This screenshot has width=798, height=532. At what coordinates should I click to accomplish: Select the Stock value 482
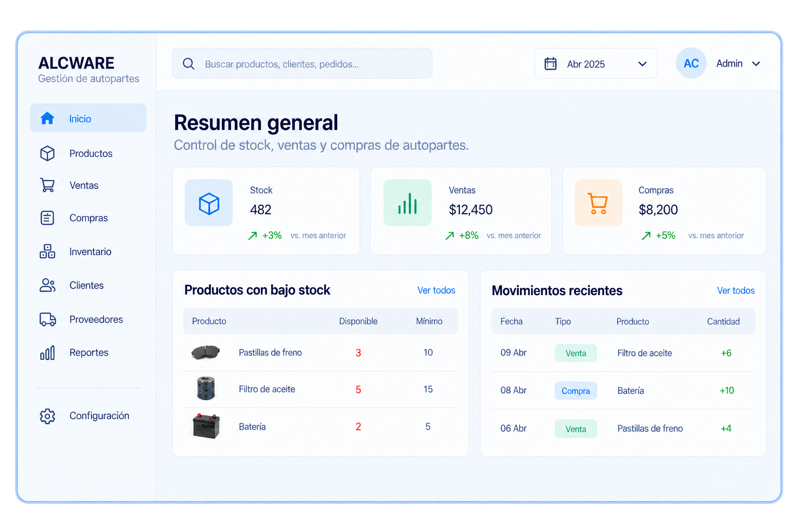coord(261,209)
